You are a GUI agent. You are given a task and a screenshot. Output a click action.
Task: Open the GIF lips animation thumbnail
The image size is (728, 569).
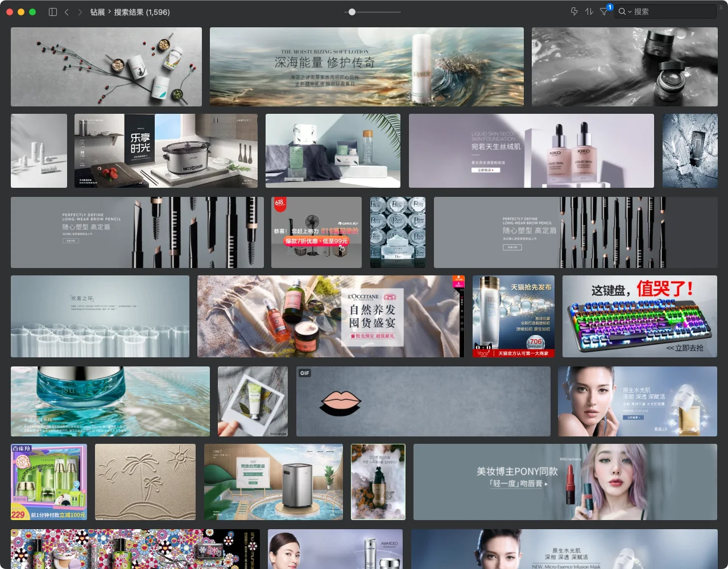pos(423,401)
